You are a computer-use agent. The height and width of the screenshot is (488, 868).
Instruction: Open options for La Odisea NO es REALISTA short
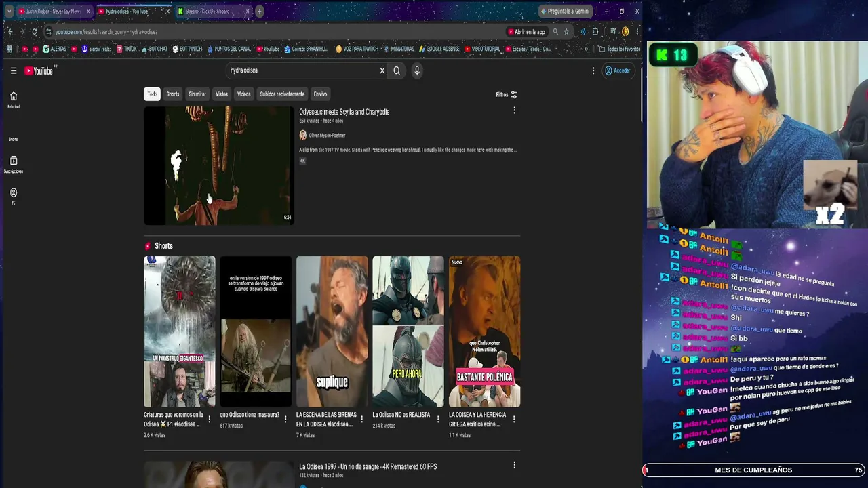click(x=437, y=419)
